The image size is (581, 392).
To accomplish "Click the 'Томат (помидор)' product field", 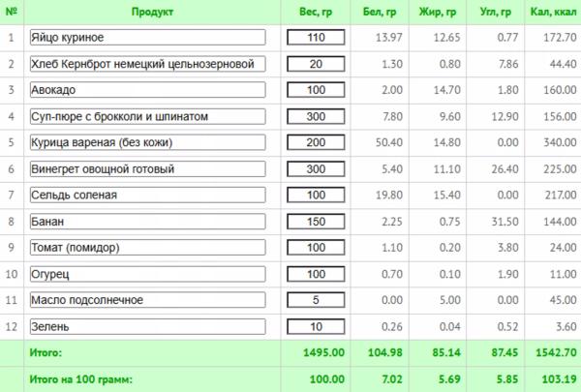I will 148,248.
